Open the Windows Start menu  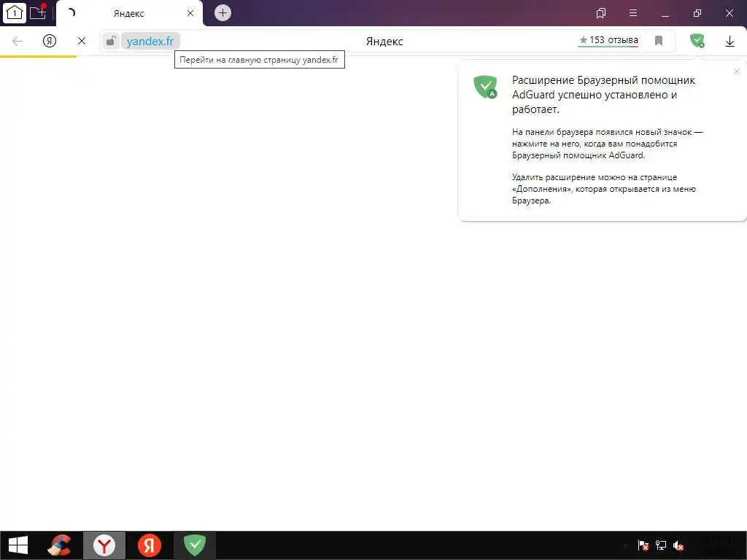click(18, 545)
